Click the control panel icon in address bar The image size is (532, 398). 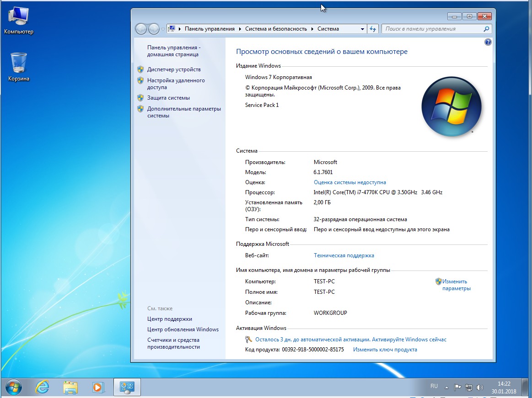click(172, 29)
